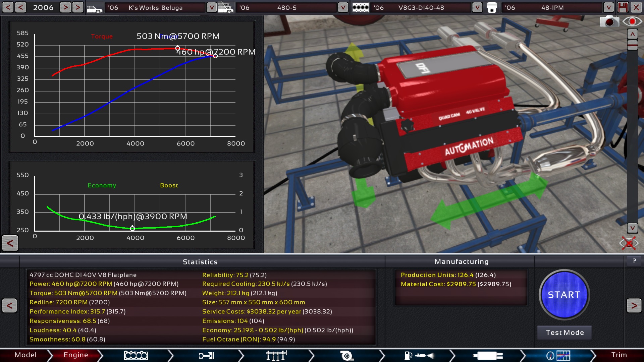Expand the 480-S trim dropdown
Viewport: 644px width, 362px height.
343,7
